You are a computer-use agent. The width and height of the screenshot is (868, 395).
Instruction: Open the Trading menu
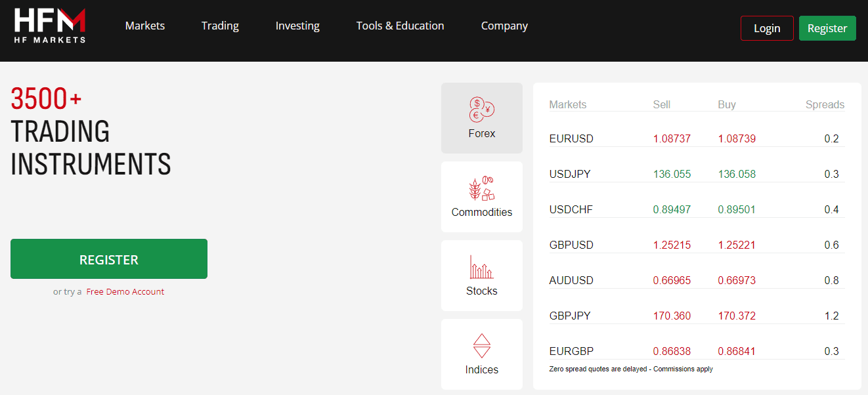pyautogui.click(x=220, y=26)
